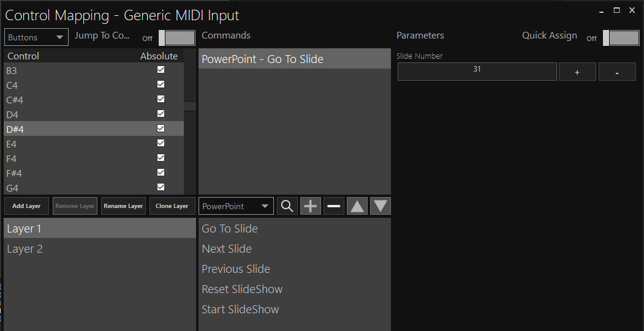Maximize the Control Mapping window
Screen dimensions: 644x331
pyautogui.click(x=617, y=10)
